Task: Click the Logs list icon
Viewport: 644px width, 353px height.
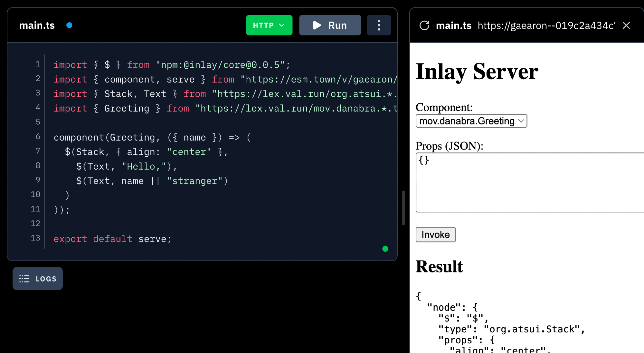Action: [x=24, y=279]
